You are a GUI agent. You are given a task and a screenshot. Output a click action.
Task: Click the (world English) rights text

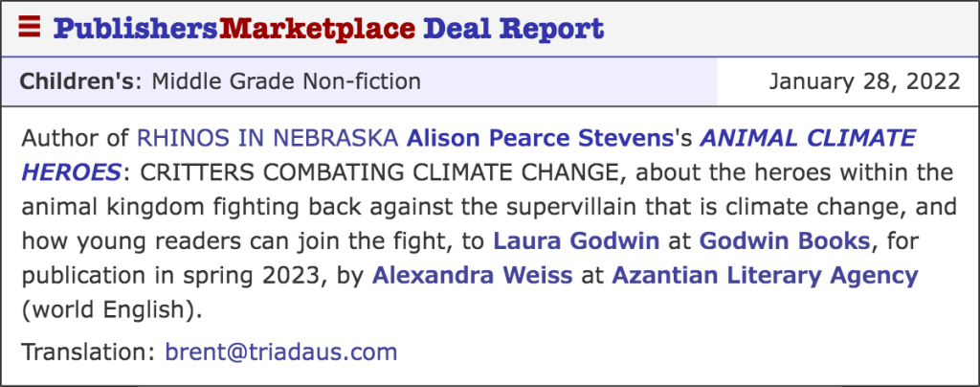coord(113,310)
